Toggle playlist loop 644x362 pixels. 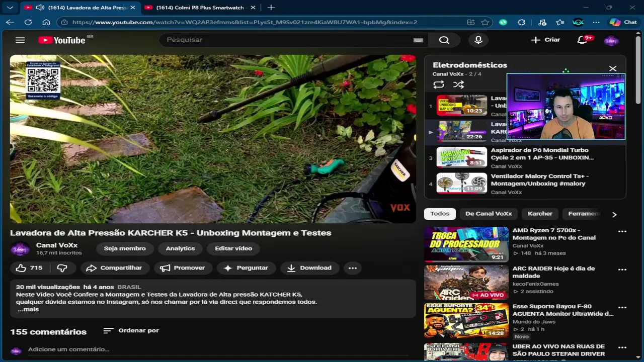tap(439, 85)
